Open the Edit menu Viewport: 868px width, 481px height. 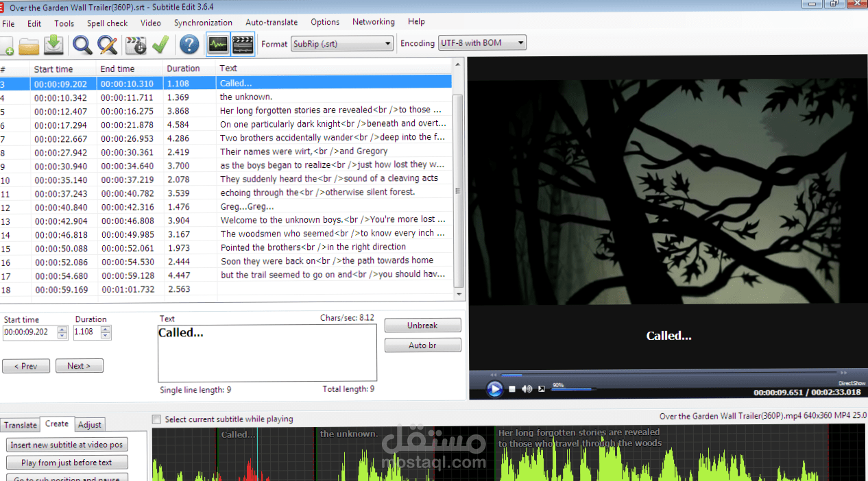click(34, 23)
